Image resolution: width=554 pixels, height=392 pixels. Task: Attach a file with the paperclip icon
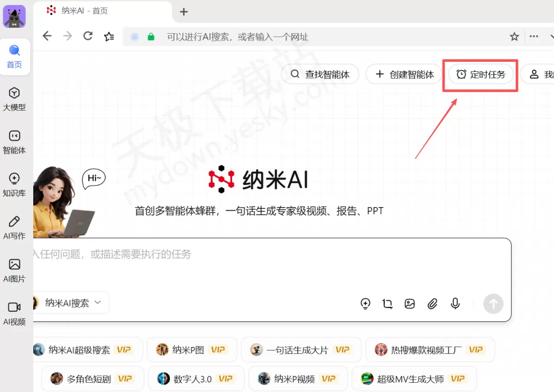coord(432,303)
